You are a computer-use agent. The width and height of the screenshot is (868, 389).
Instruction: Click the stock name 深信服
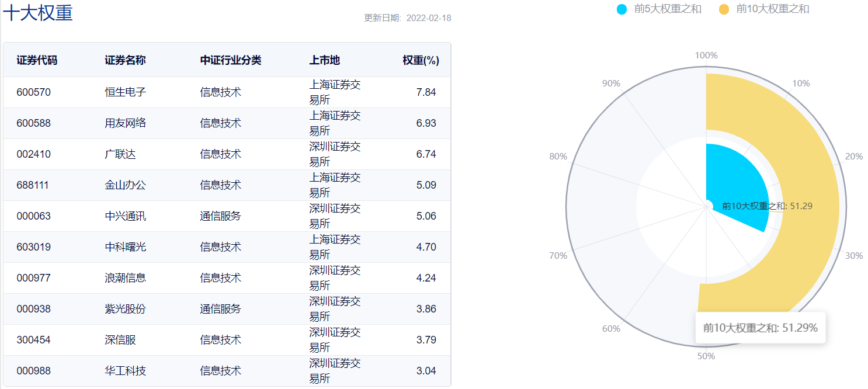pos(120,340)
